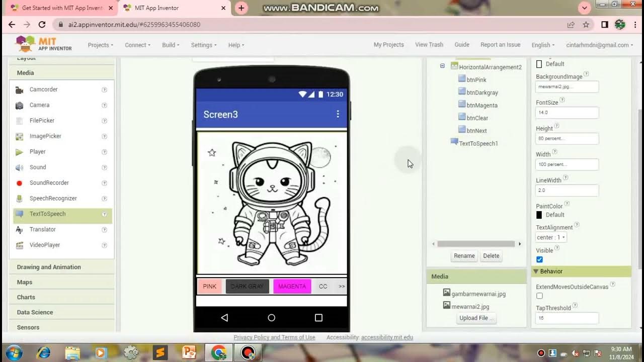Tap the phone preview home circle
Image resolution: width=644 pixels, height=362 pixels.
coord(272,318)
